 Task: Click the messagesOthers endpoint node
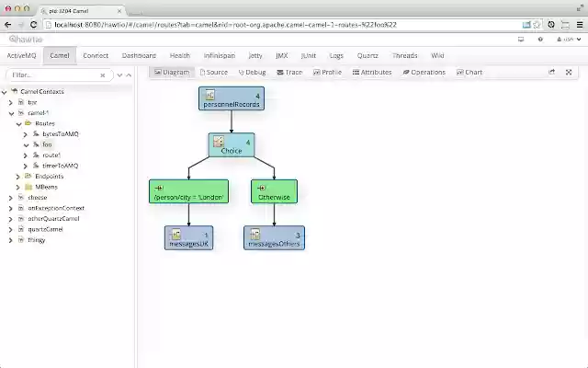[274, 237]
